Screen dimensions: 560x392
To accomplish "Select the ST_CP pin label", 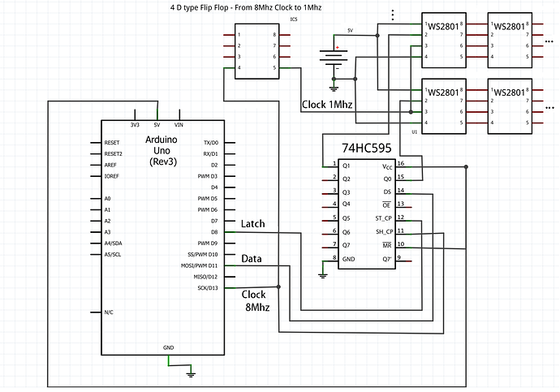I will click(x=384, y=218).
